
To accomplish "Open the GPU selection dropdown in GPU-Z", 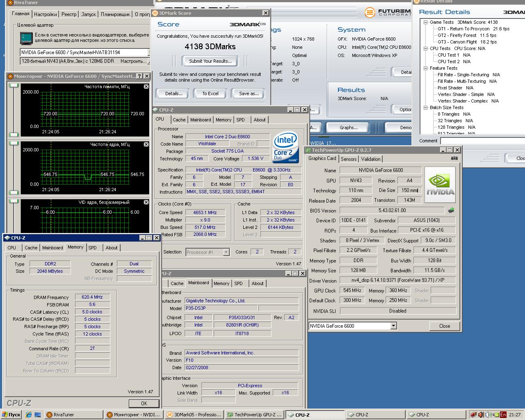I will coord(393,326).
